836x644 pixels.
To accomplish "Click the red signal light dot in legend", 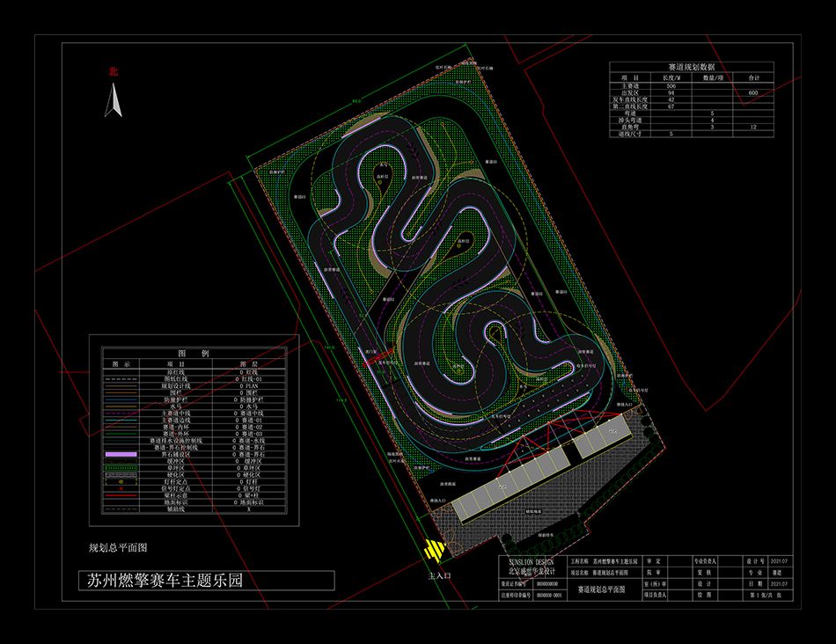I will [x=121, y=488].
